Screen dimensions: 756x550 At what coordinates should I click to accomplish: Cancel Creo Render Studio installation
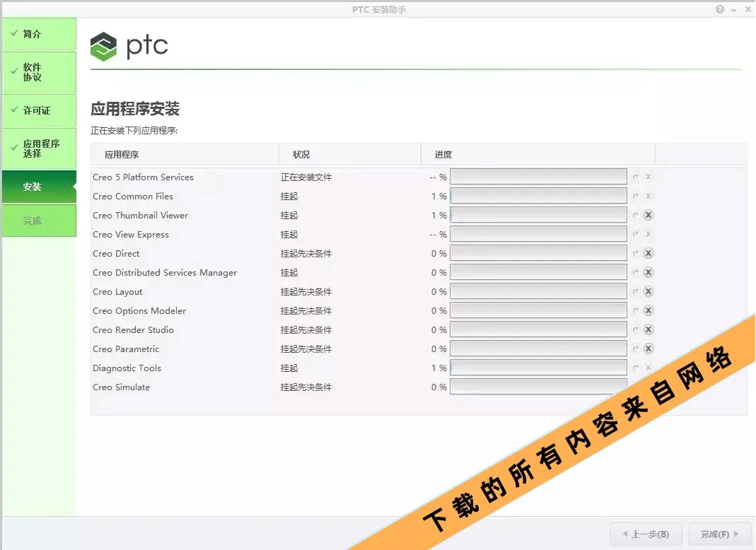click(x=649, y=329)
